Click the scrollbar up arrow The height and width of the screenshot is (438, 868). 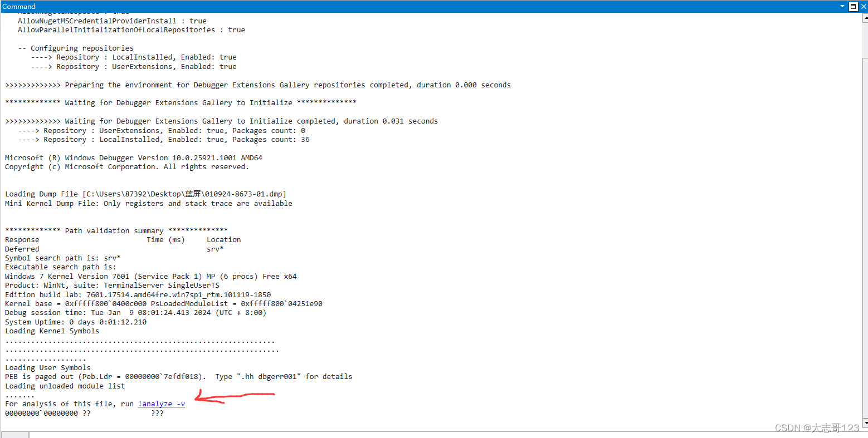pos(865,18)
